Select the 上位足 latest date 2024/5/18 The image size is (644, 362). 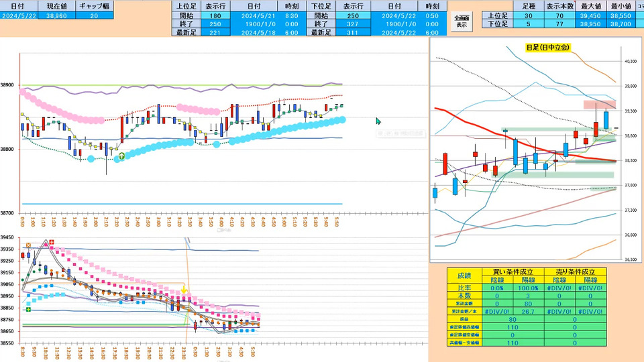point(258,32)
